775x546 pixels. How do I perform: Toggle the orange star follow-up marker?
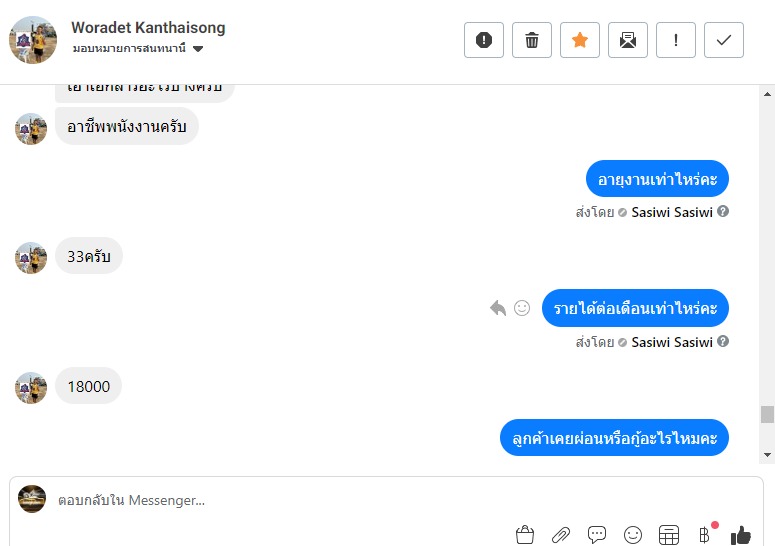pos(580,40)
